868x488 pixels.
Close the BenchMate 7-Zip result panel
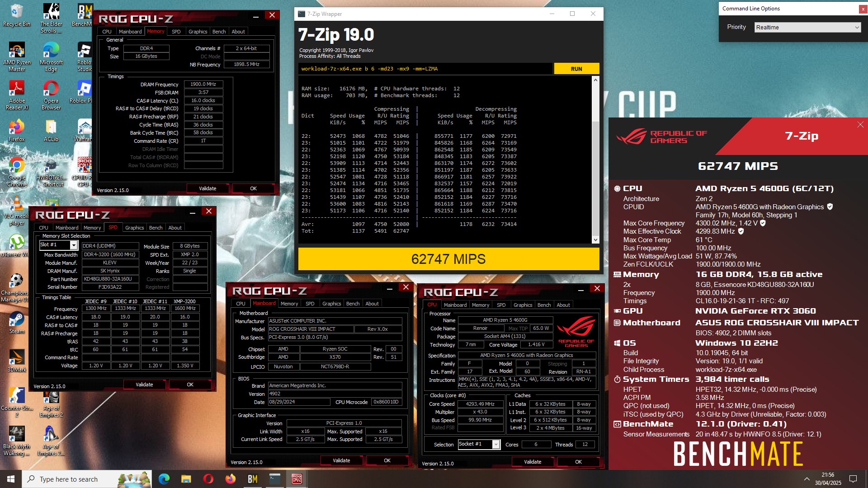click(x=860, y=125)
